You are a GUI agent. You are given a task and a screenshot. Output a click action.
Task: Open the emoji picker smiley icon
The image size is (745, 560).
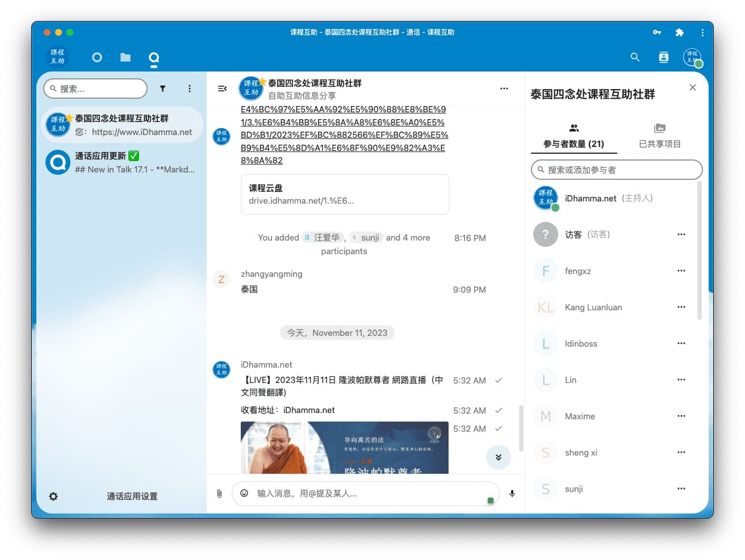(x=244, y=493)
